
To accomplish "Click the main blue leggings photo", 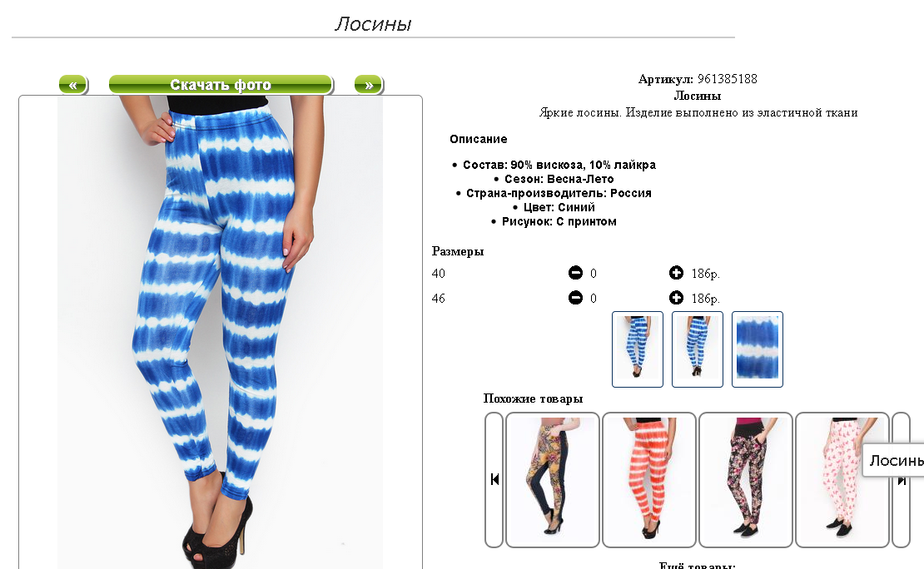I will [220, 332].
